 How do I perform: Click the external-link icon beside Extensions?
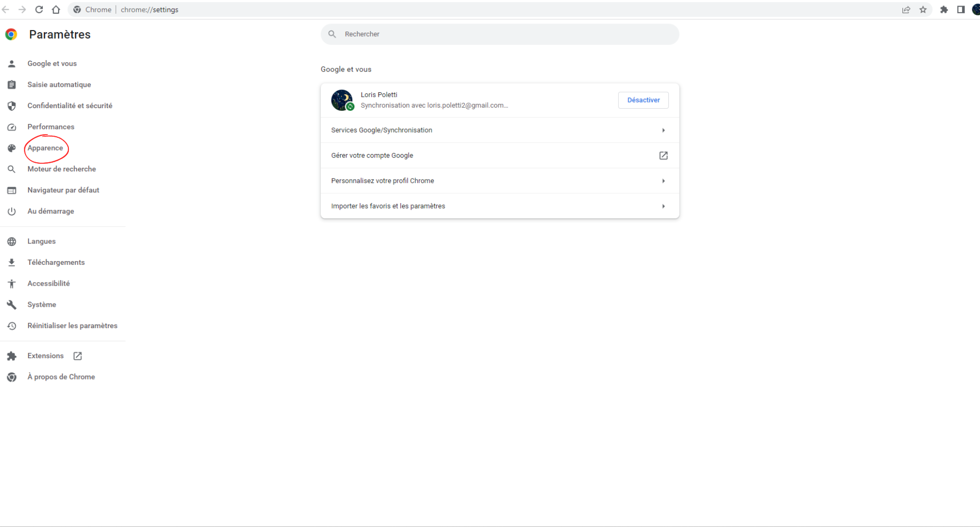pyautogui.click(x=78, y=356)
